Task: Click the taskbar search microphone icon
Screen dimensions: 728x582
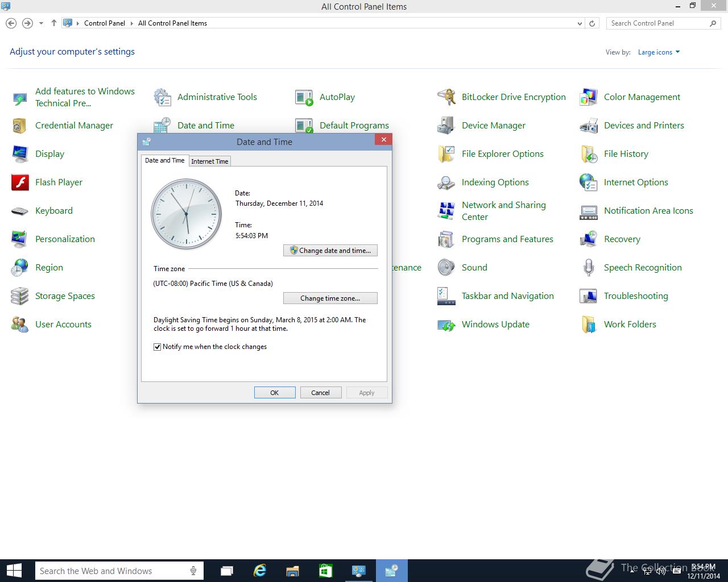Action: [x=194, y=571]
